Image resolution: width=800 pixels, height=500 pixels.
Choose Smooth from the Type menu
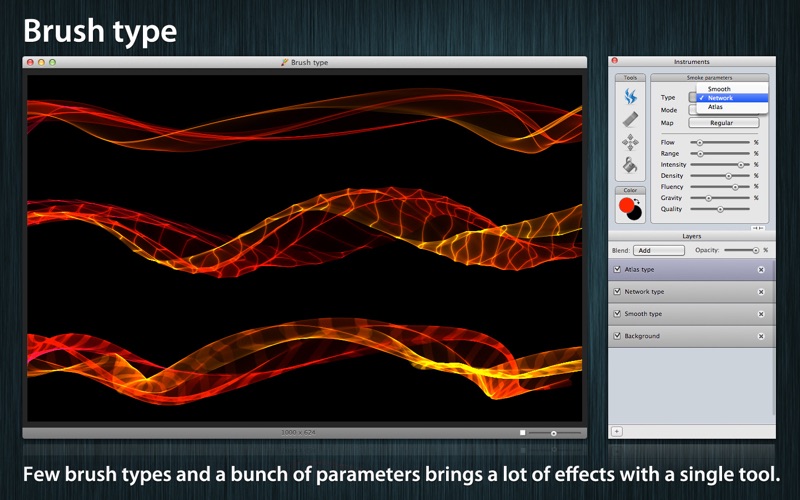coord(719,89)
